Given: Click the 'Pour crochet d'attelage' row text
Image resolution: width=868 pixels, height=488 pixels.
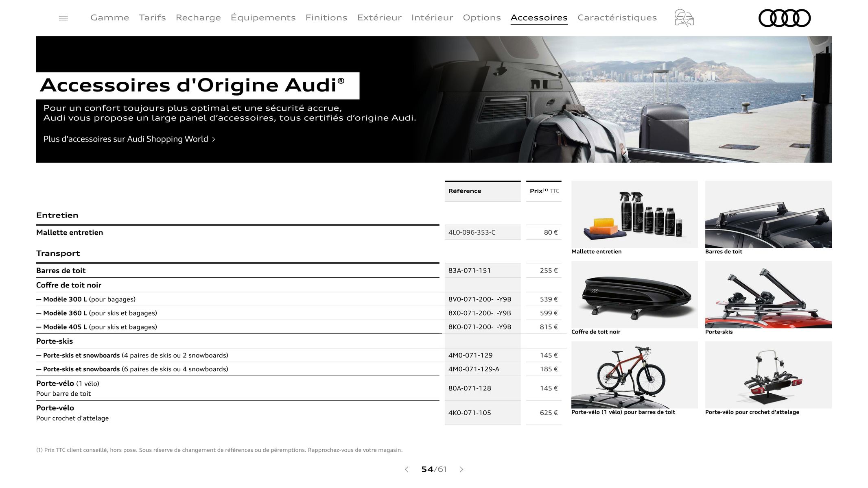Looking at the screenshot, I should coord(72,418).
